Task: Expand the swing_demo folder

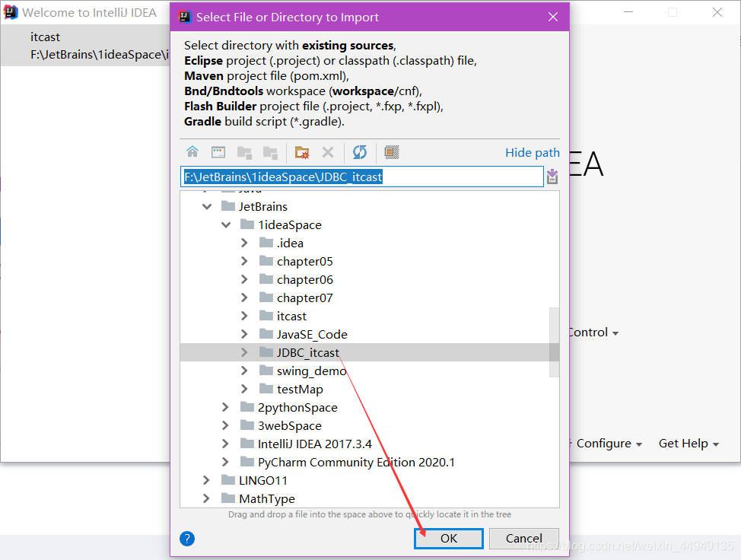Action: [x=244, y=371]
